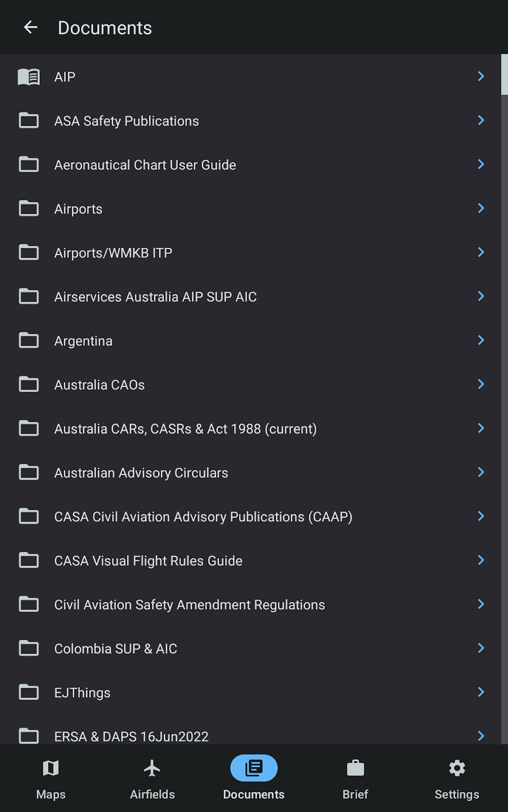Open the Maps tab icon
Screen dimensions: 508x812
tap(51, 768)
